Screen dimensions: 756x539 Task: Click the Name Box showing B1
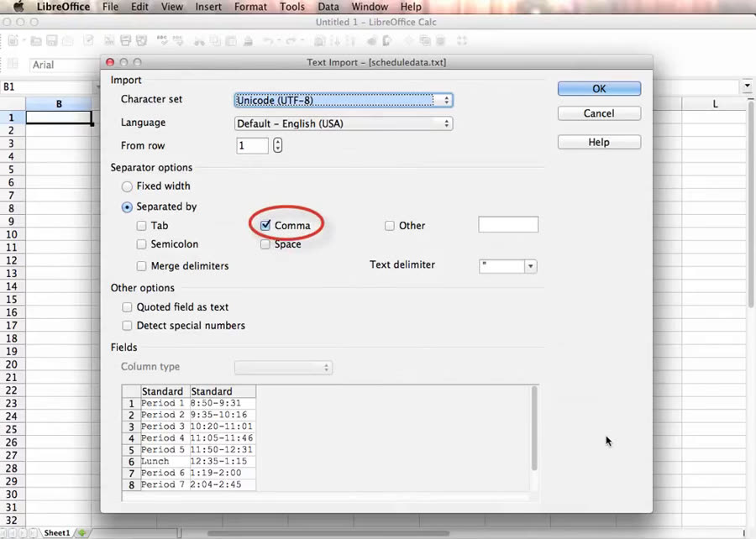pos(48,86)
